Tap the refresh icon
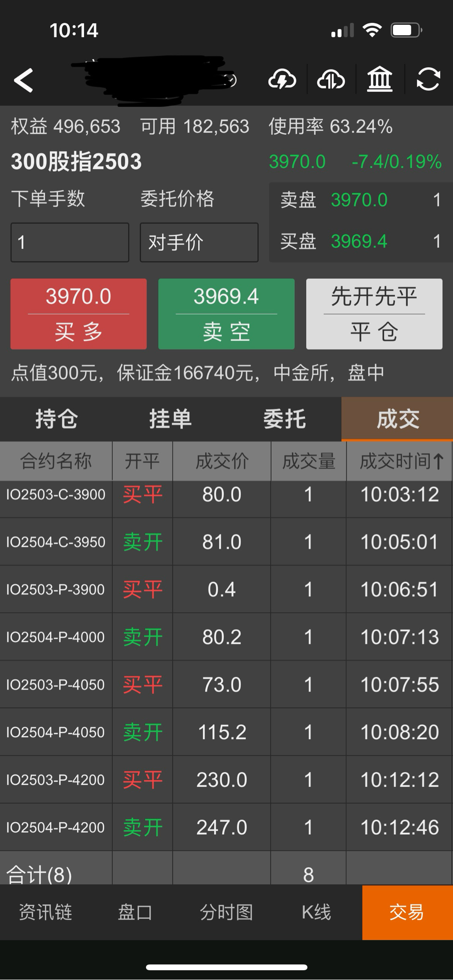 click(428, 80)
